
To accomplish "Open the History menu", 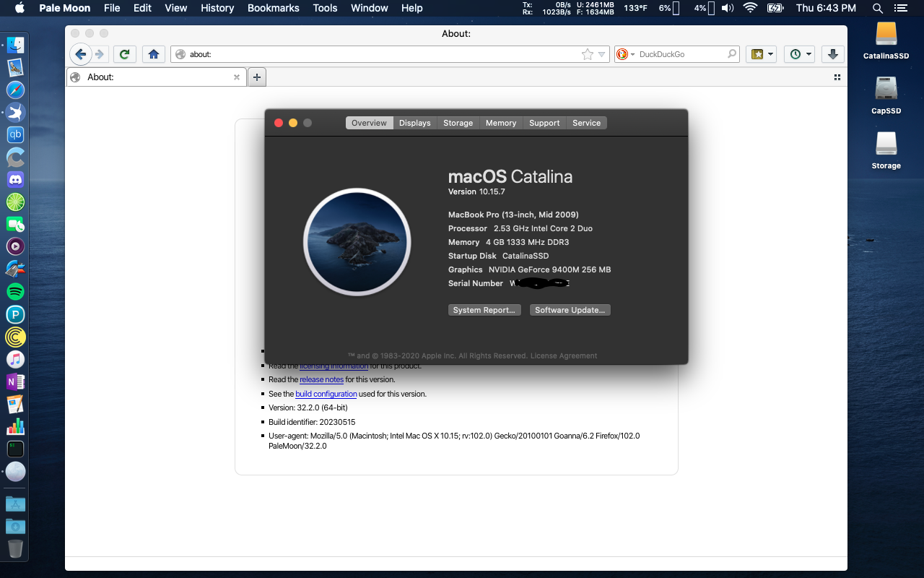I will (217, 8).
